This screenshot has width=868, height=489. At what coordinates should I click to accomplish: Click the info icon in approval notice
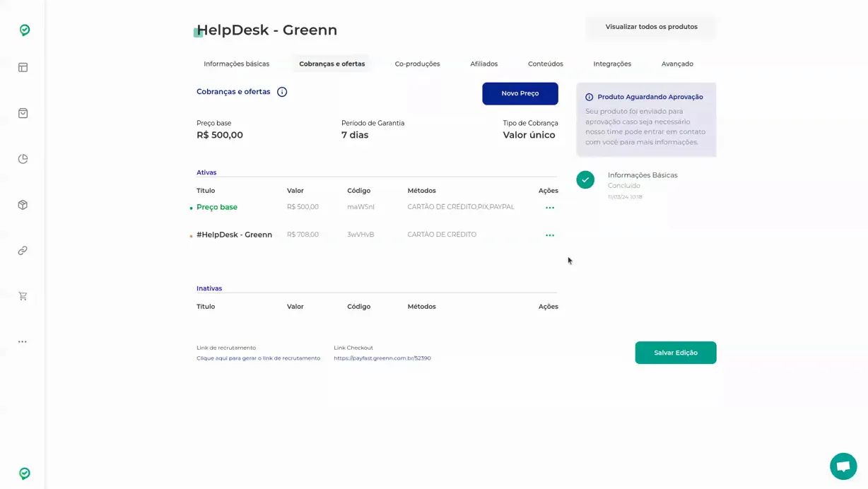click(x=589, y=98)
